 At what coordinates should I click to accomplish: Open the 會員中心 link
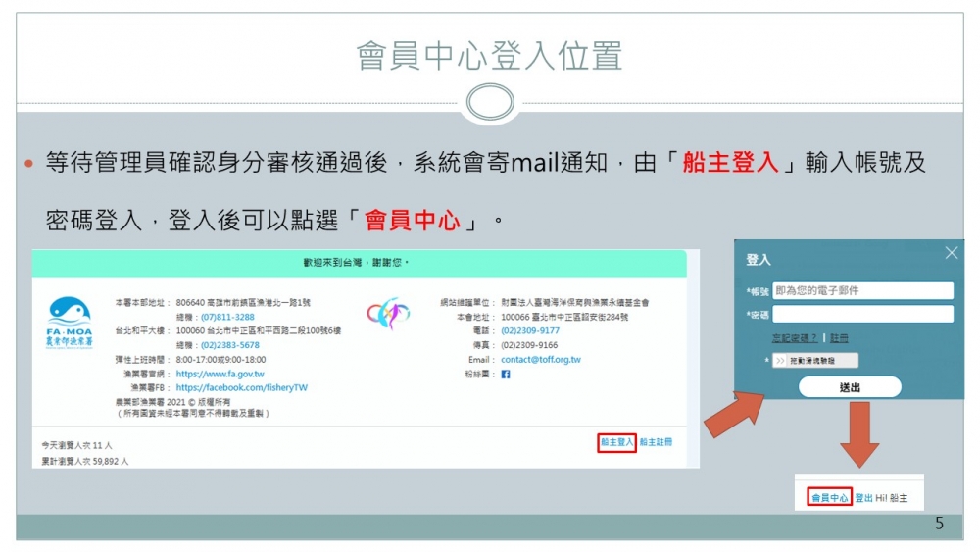pos(830,498)
